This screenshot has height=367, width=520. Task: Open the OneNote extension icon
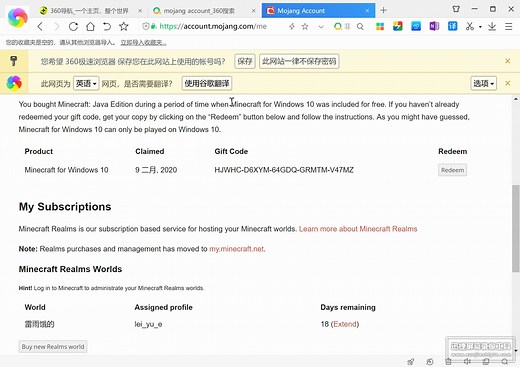pyautogui.click(x=434, y=26)
